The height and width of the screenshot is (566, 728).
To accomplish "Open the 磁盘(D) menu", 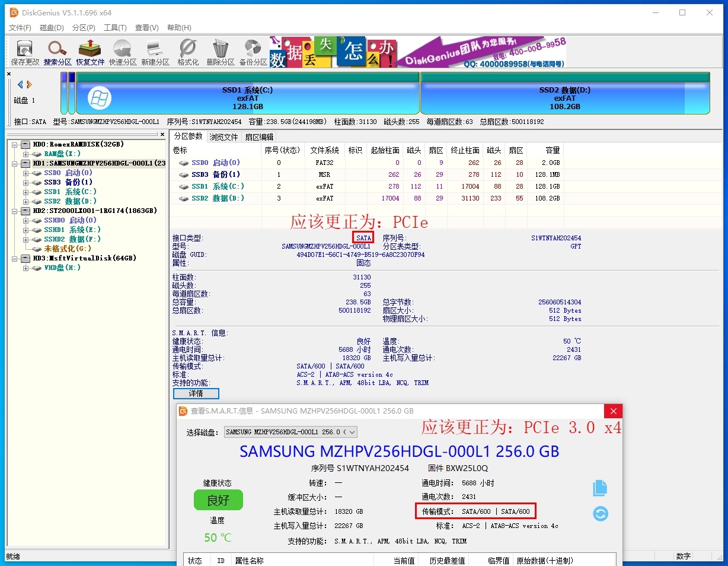I will (52, 27).
